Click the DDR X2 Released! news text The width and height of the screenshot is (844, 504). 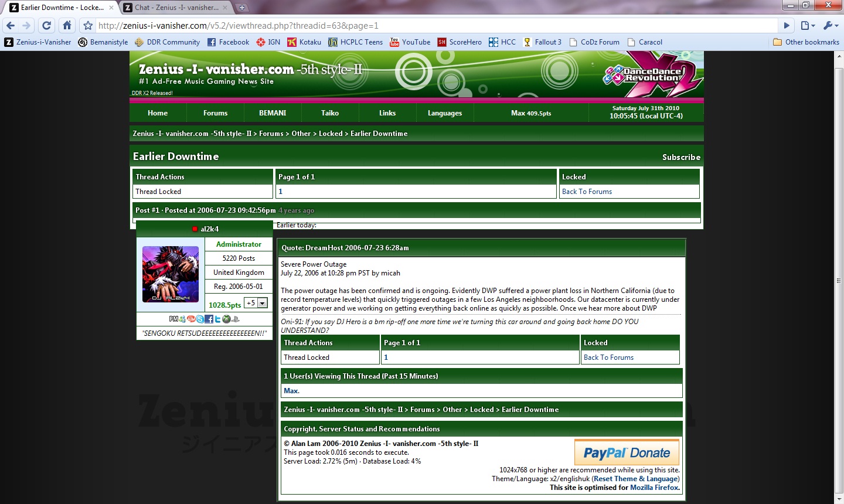(x=152, y=93)
